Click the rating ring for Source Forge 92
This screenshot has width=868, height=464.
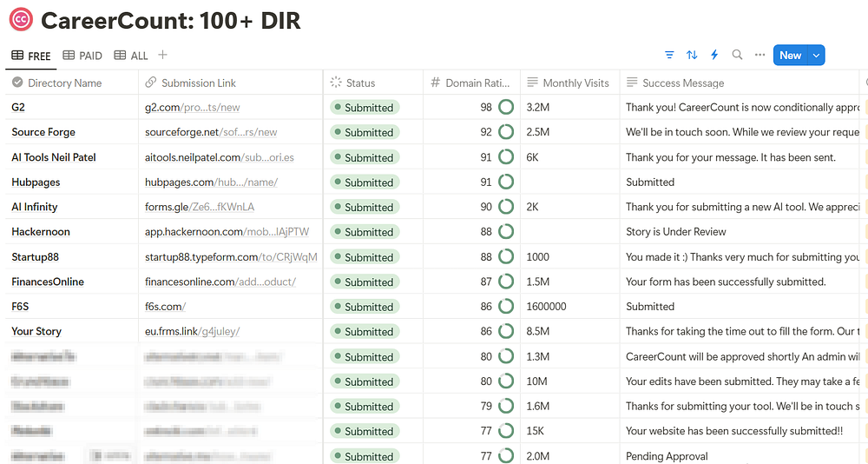[x=506, y=132]
